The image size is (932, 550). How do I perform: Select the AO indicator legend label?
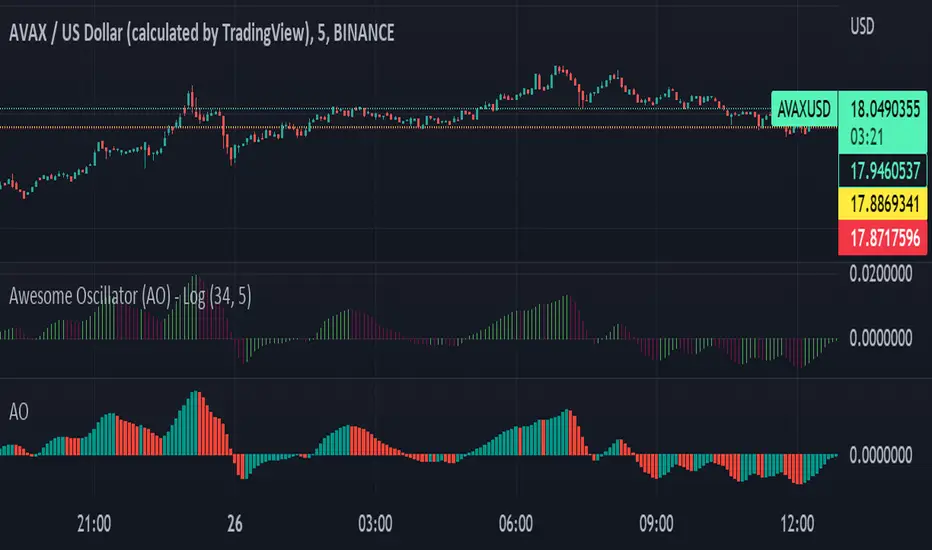point(18,411)
